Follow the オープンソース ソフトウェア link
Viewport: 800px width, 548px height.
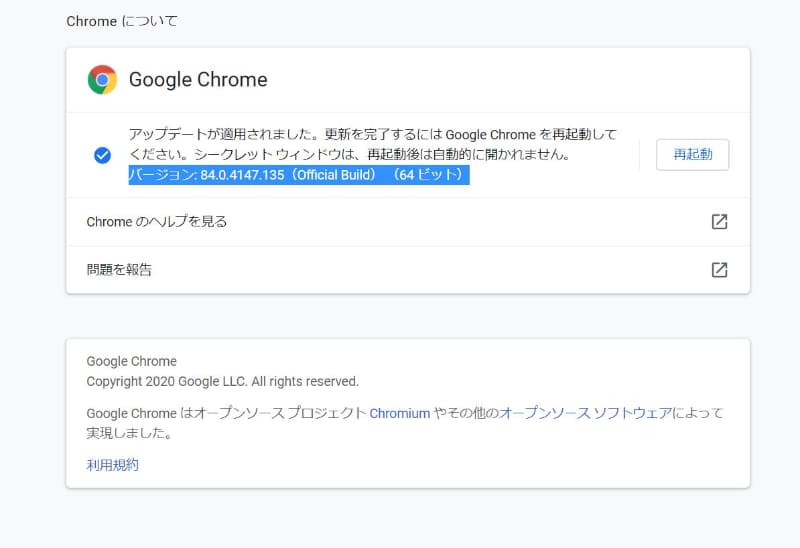[x=585, y=413]
